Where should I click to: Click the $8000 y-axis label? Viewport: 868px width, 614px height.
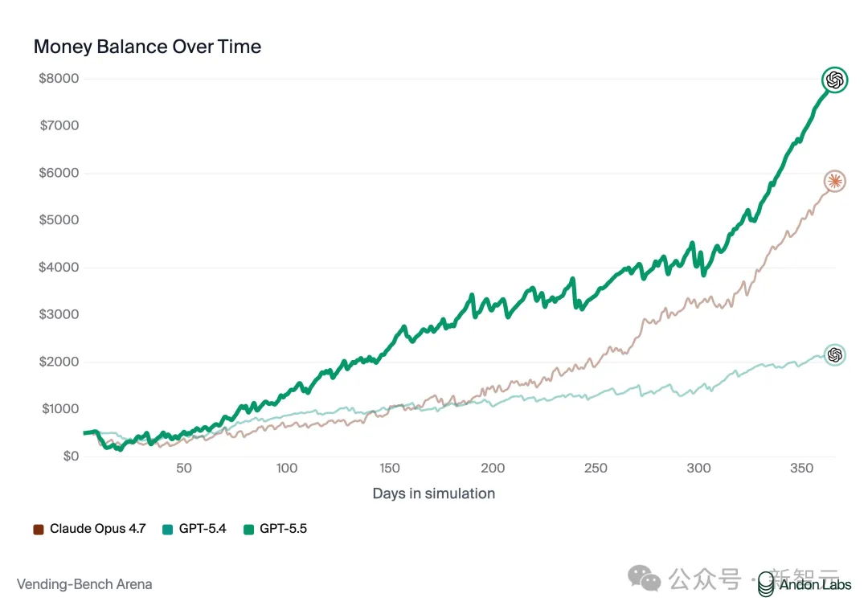(x=59, y=78)
